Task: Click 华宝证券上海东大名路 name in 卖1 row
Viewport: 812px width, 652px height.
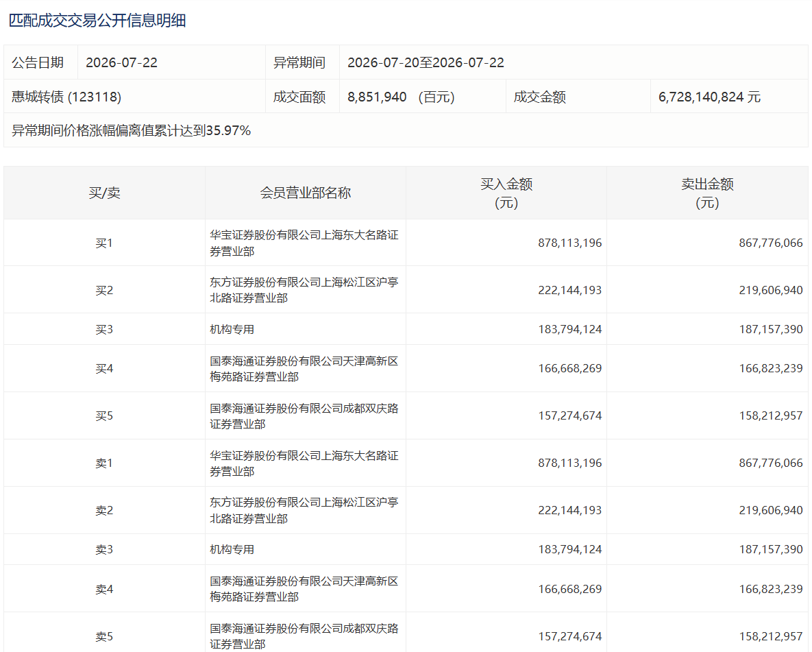Action: tap(304, 463)
